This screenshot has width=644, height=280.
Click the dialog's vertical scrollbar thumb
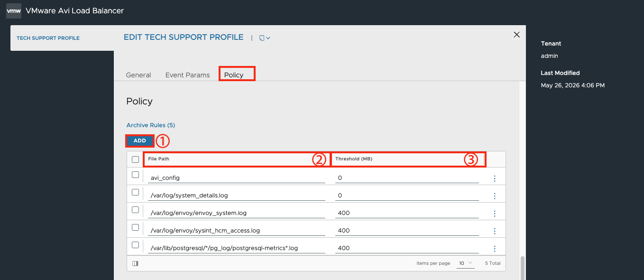click(523, 268)
